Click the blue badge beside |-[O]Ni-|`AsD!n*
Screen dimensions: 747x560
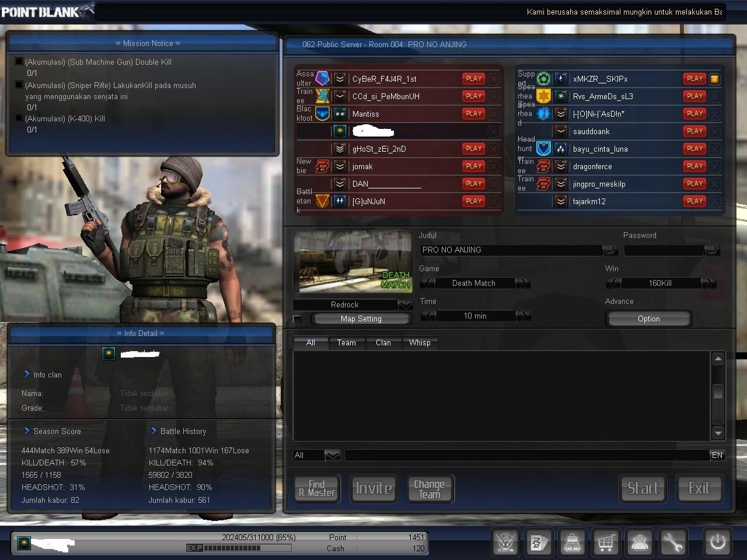(x=543, y=114)
